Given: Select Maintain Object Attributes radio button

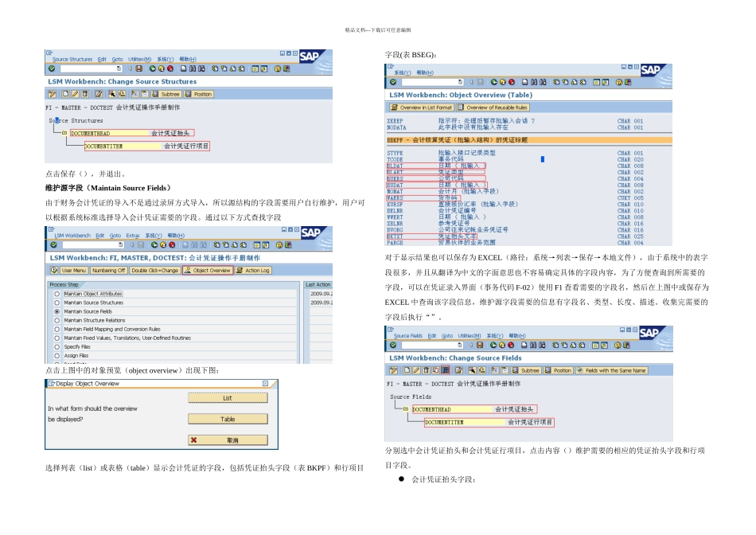Looking at the screenshot, I should point(57,294).
